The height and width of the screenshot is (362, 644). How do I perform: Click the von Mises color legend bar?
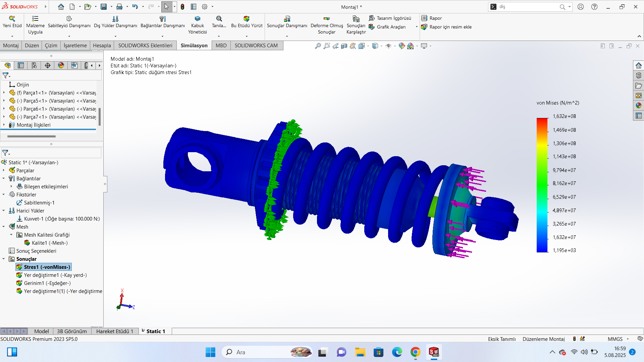pyautogui.click(x=542, y=184)
